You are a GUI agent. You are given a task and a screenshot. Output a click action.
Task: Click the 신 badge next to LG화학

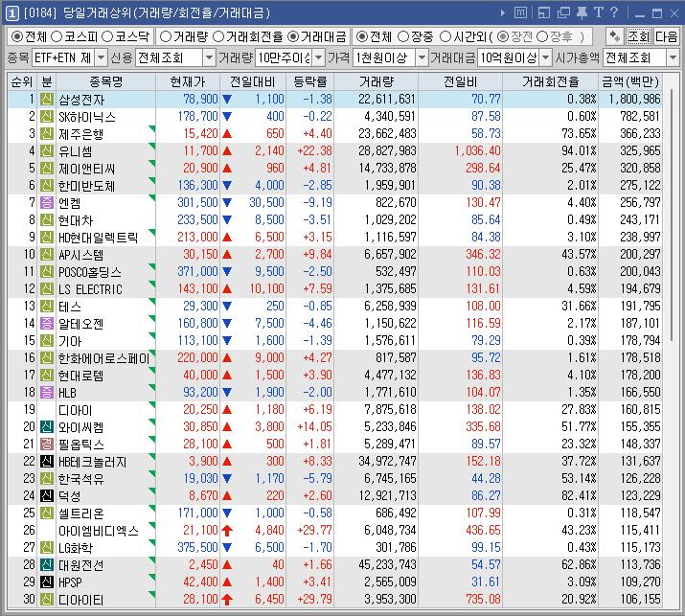pos(47,547)
